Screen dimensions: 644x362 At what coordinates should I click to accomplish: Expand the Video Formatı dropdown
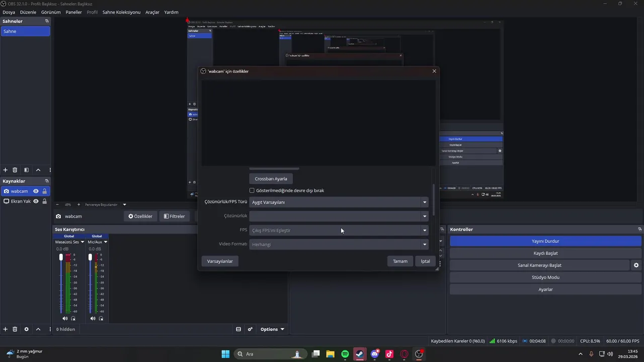tap(339, 244)
